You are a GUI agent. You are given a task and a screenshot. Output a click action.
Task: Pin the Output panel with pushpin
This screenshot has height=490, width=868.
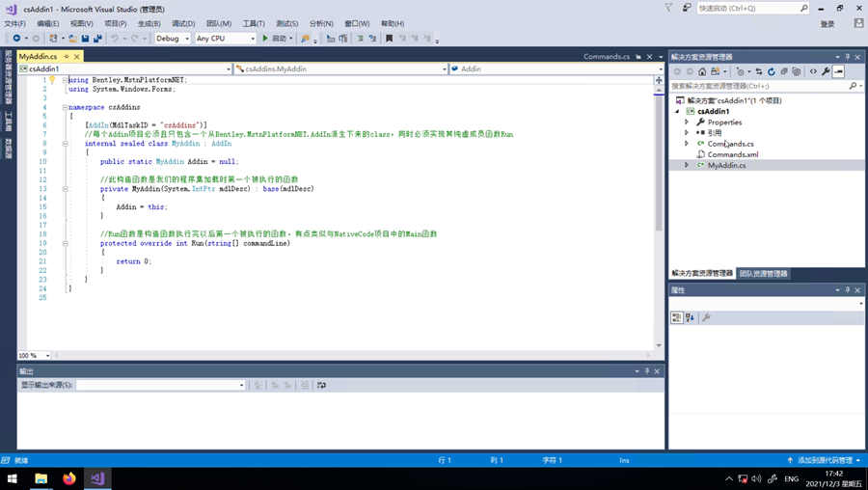(x=646, y=371)
